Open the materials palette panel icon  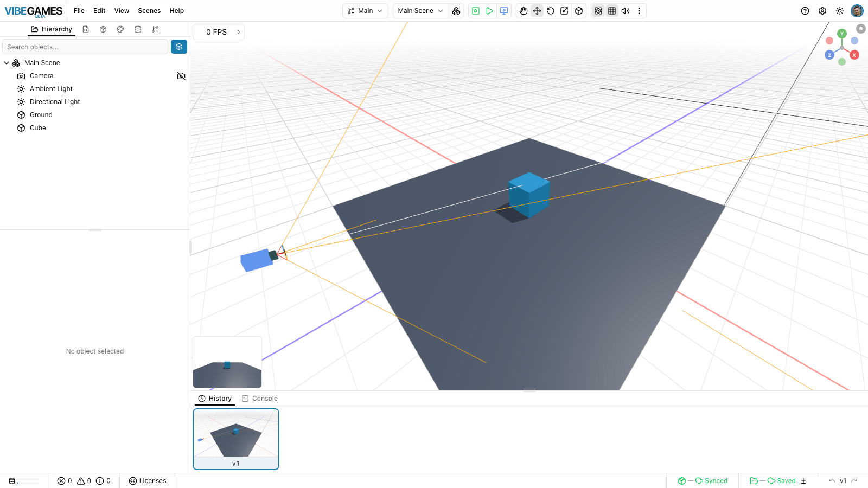(x=120, y=29)
